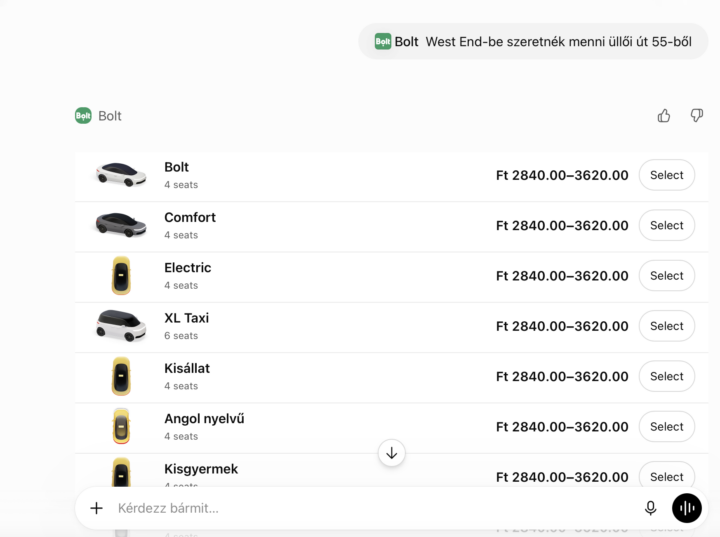
Task: Click the Bolt responder name label
Action: pyautogui.click(x=110, y=116)
